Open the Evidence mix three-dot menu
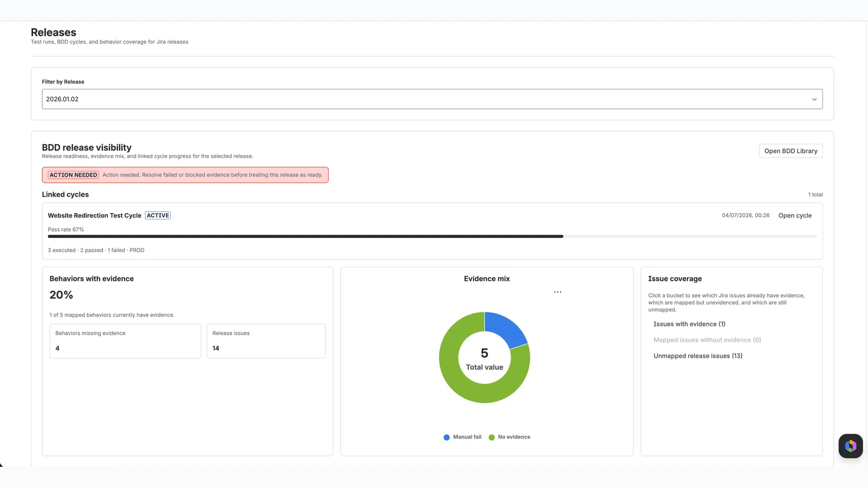Screen dimensions: 868x488 pyautogui.click(x=557, y=292)
